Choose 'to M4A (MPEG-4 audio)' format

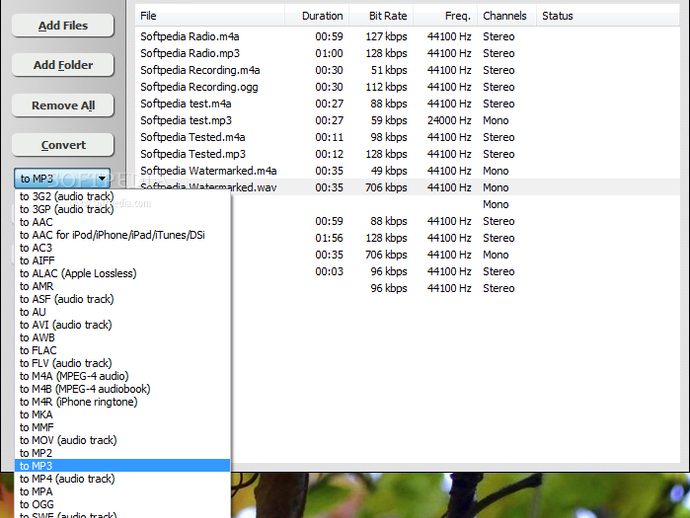click(x=122, y=376)
